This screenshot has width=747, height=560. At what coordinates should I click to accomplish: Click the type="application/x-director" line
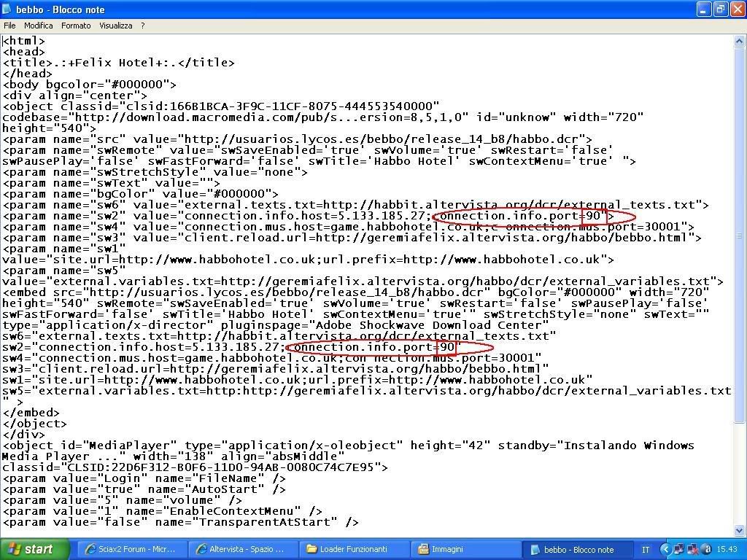click(x=275, y=326)
